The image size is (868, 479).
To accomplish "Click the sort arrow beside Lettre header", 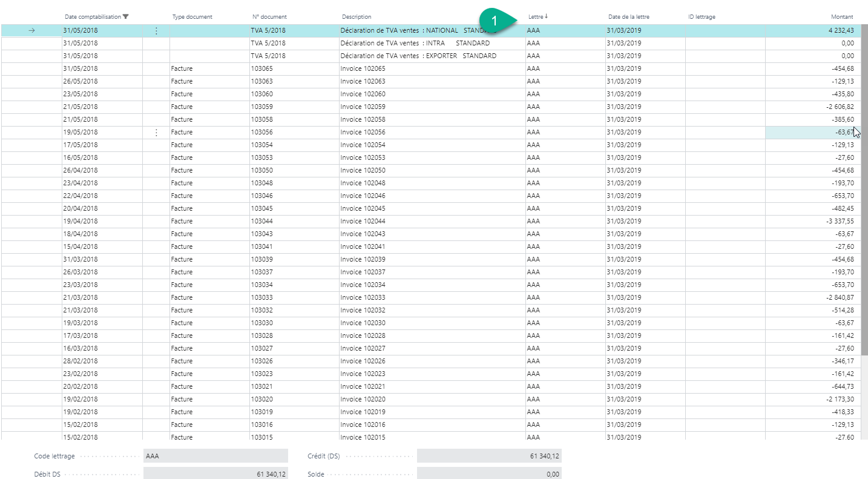I will tap(547, 16).
